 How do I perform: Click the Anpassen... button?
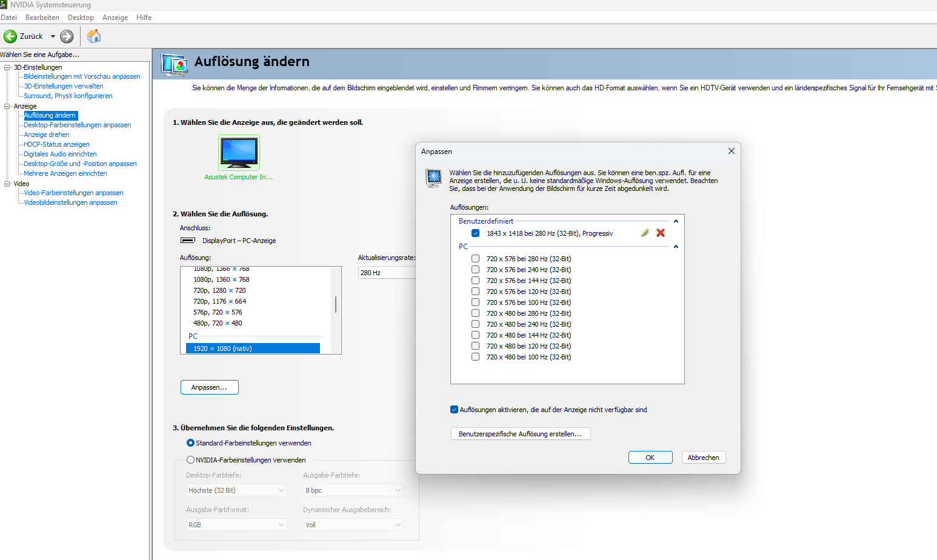210,387
